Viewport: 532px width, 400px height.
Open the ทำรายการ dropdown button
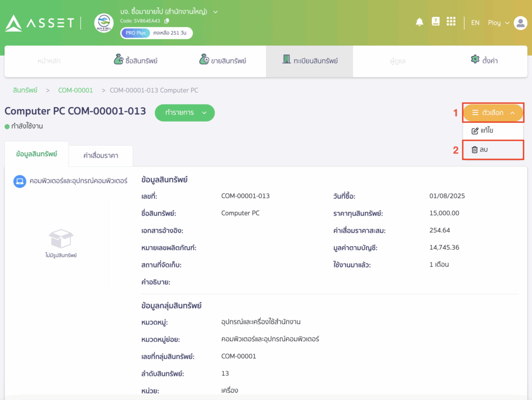click(x=184, y=112)
